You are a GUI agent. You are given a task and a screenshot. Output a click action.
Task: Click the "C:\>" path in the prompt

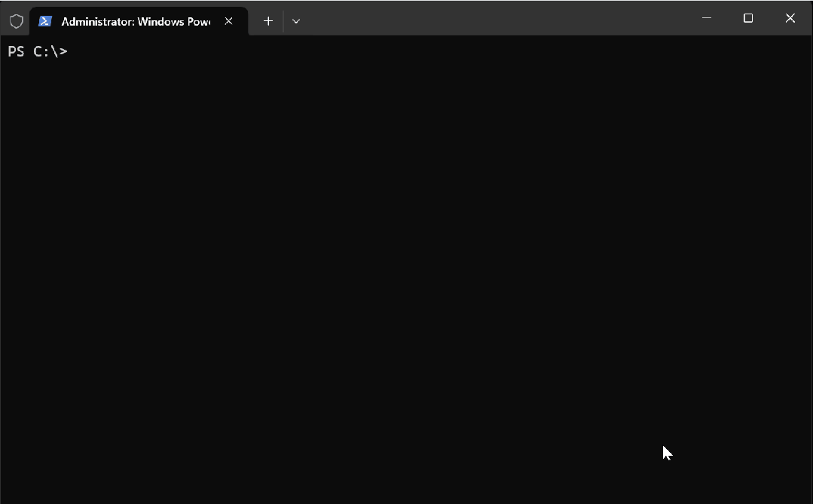click(50, 51)
